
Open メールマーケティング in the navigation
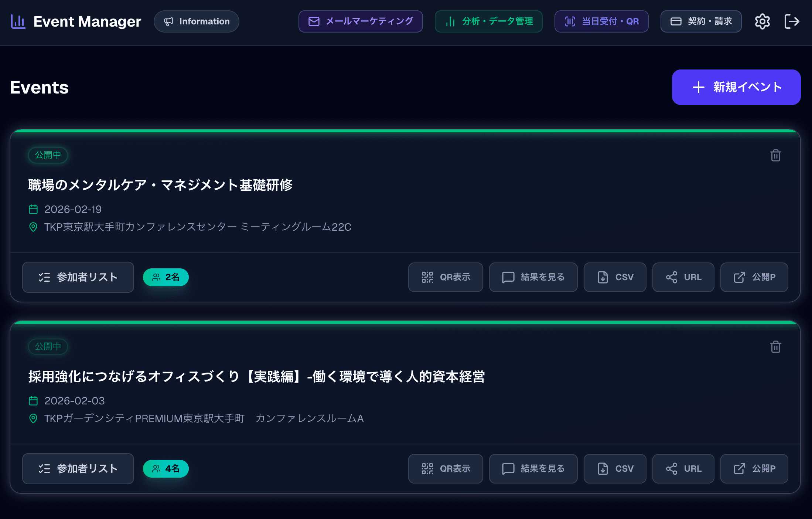(361, 21)
